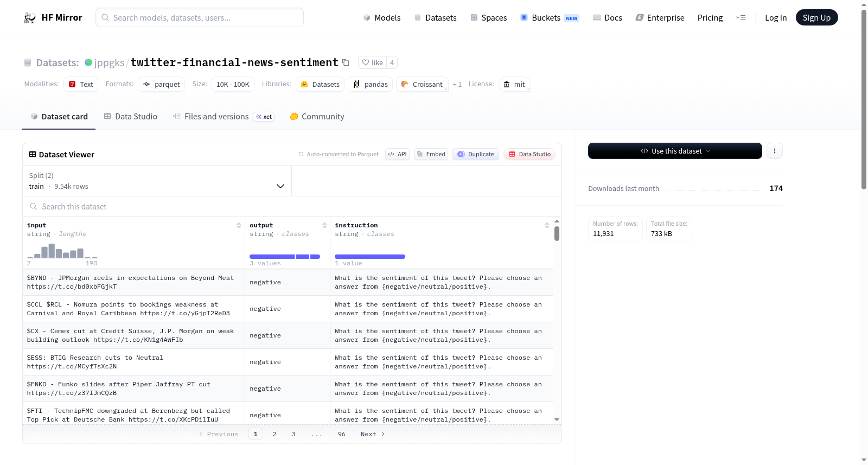868x465 pixels.
Task: Expand the extra navigation menu icon
Action: click(741, 17)
